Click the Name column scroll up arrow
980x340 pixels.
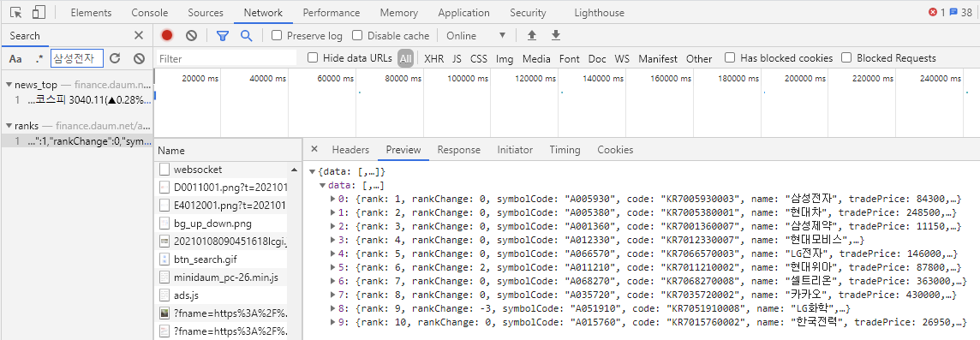[294, 170]
